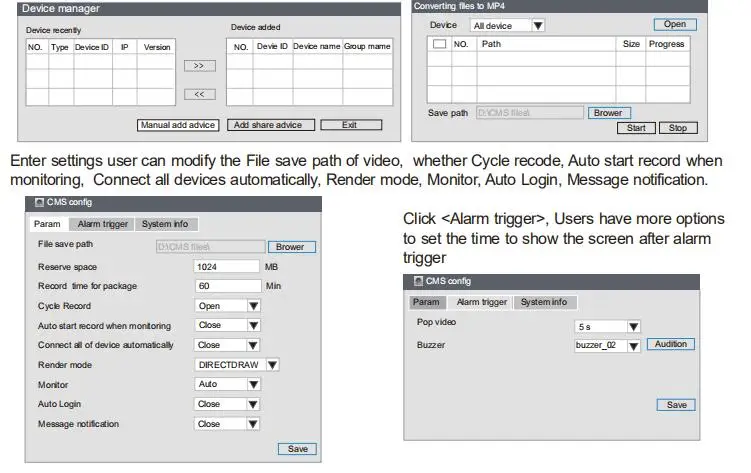Click Type column header in Device recently
Screen dimensions: 751x473
click(x=60, y=47)
